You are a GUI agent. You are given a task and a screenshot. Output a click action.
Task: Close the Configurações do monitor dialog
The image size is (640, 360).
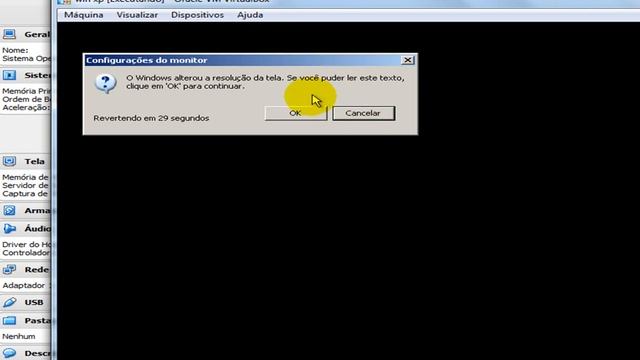407,60
